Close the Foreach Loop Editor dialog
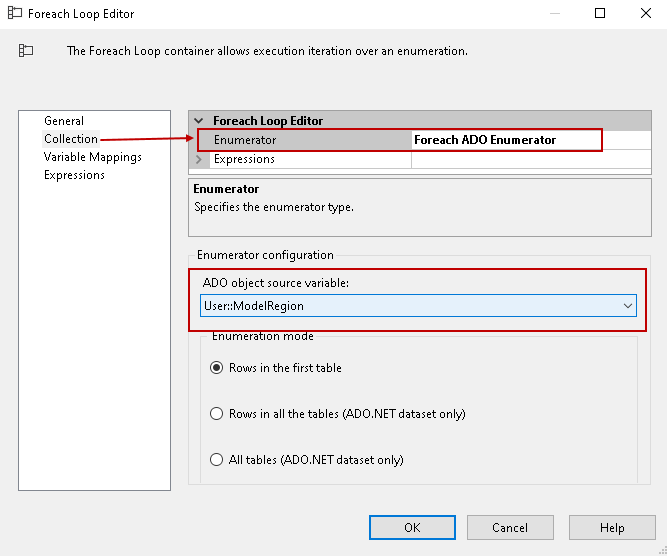667x556 pixels. point(645,14)
